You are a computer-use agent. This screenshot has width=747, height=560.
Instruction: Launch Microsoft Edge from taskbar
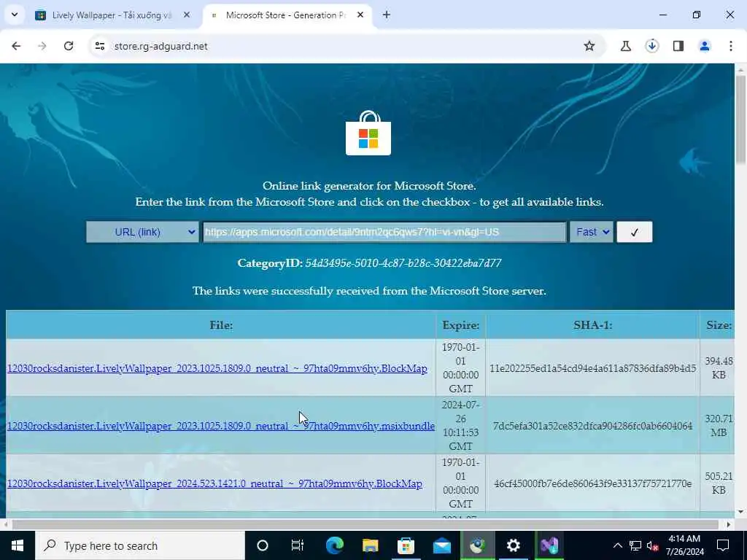point(334,545)
